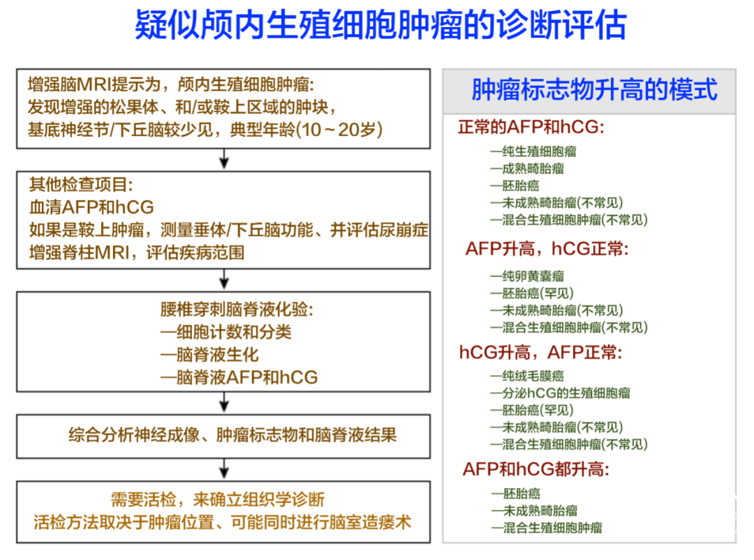The image size is (754, 560).
Task: Select the box 综合分析神经成像、肿瘤标志物和脑脊液结果
Action: pos(223,436)
